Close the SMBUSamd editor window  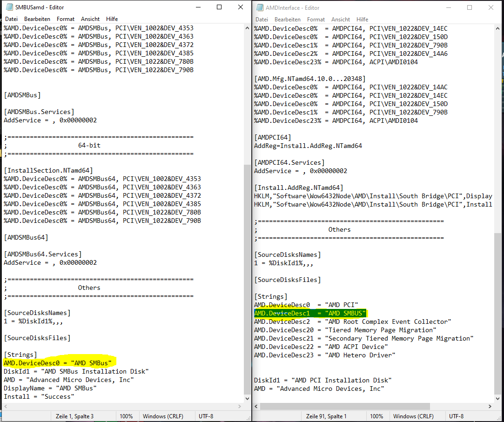(x=241, y=7)
